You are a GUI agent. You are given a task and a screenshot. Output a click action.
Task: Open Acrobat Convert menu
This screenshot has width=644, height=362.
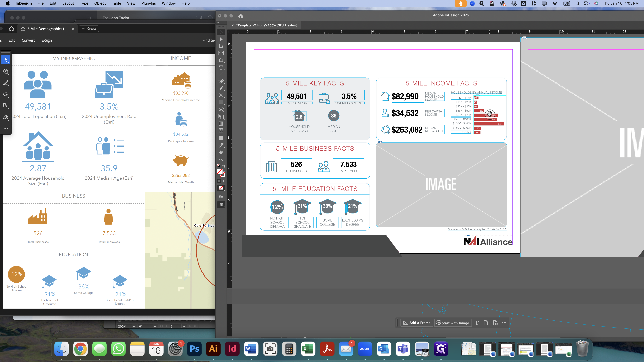28,40
